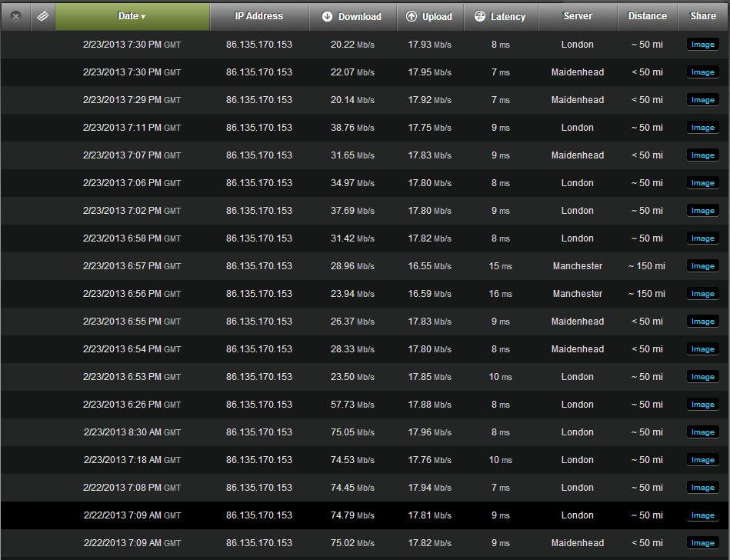730x560 pixels.
Task: Sort by the Upload column label
Action: 437,17
